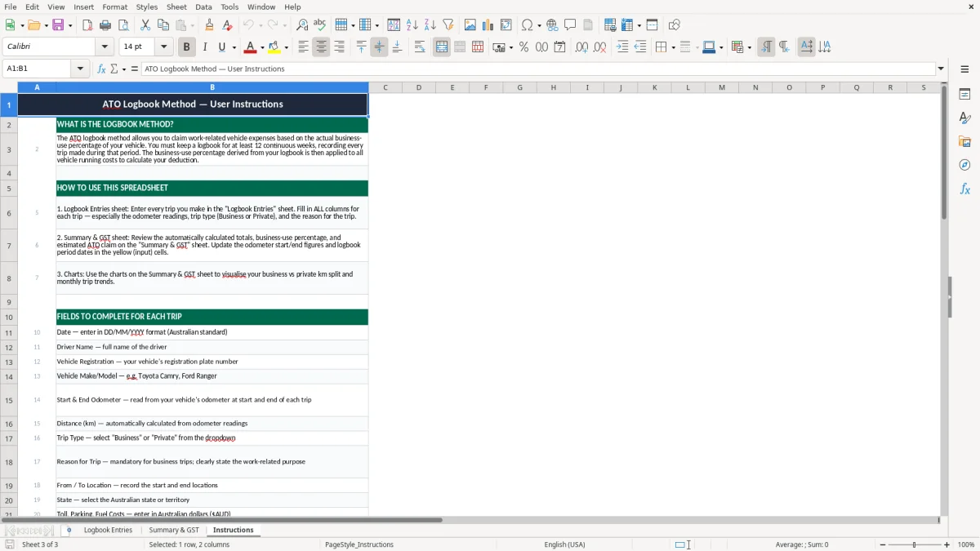This screenshot has width=980, height=551.
Task: Expand the formula bar
Action: click(x=941, y=69)
